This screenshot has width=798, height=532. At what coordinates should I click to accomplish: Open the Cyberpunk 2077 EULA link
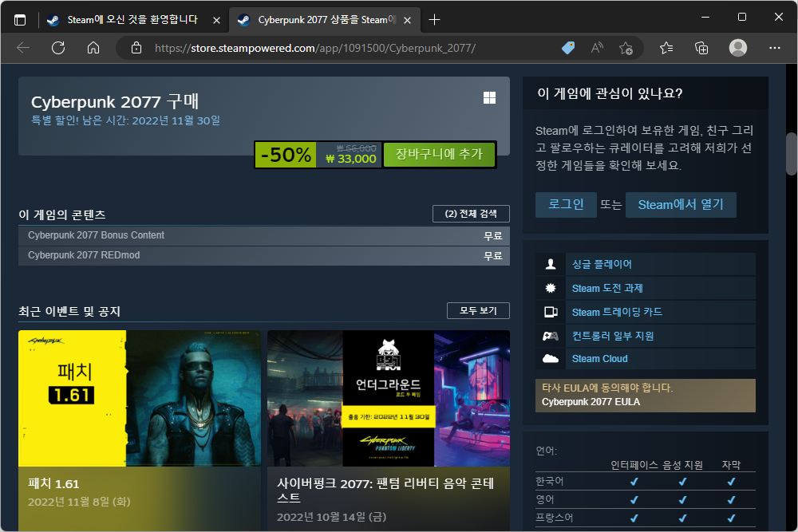click(x=591, y=402)
